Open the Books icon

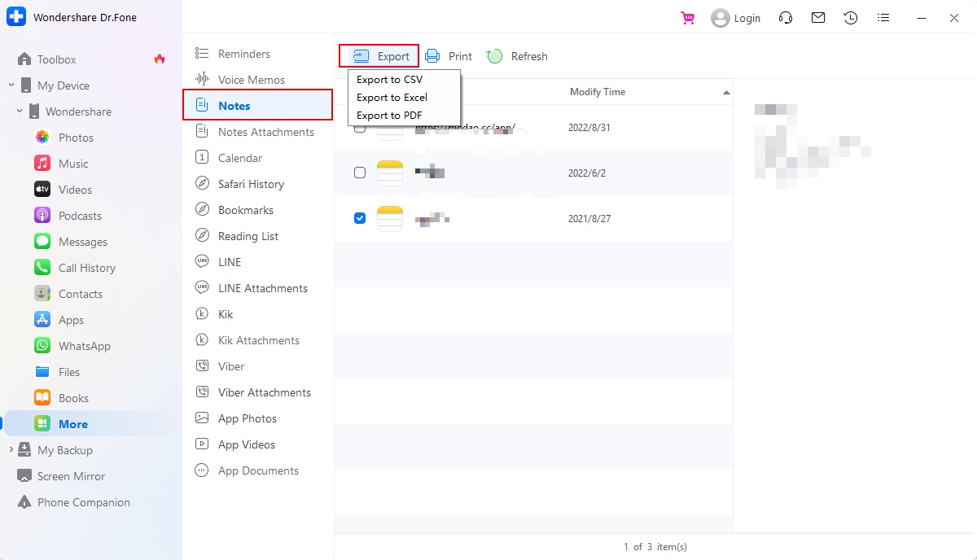[x=42, y=398]
